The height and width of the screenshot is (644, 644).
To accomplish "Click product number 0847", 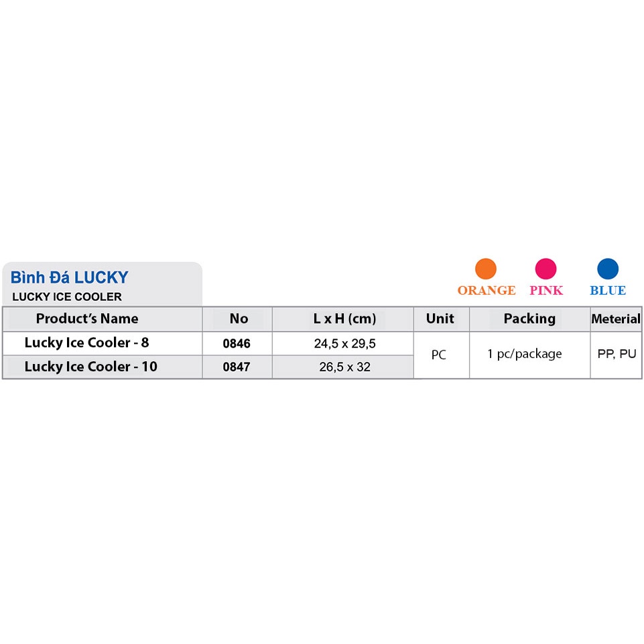I will coord(237,367).
